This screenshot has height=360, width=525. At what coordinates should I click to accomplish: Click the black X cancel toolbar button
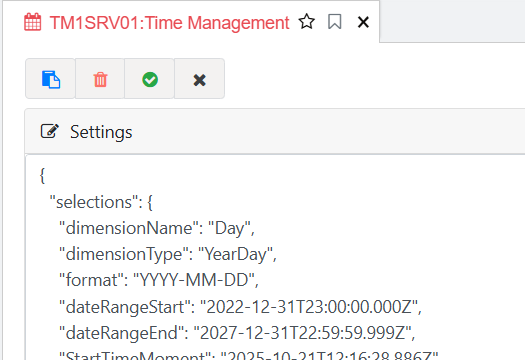click(200, 79)
